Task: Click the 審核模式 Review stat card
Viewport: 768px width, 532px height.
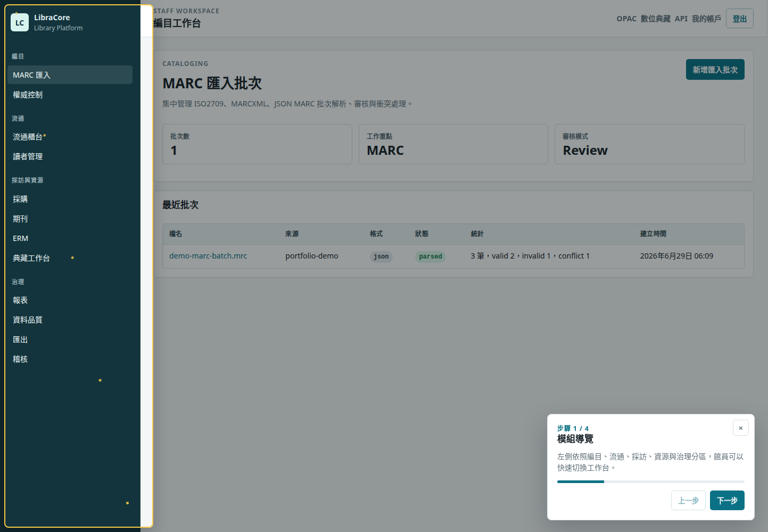Action: pos(649,144)
